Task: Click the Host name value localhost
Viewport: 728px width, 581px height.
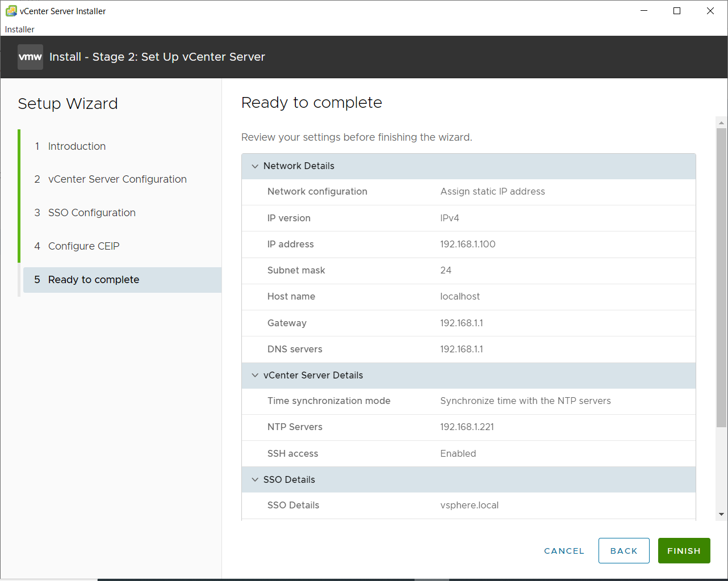Action: click(x=460, y=297)
